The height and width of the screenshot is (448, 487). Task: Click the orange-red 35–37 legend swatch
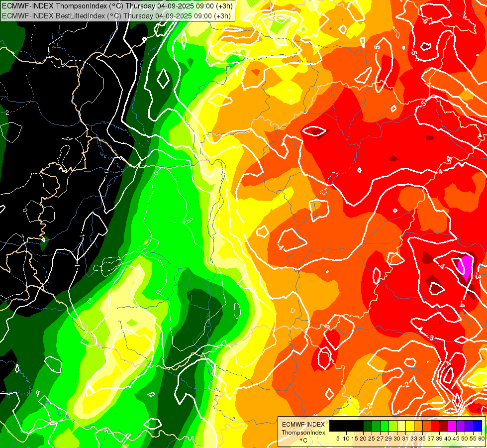427,426
